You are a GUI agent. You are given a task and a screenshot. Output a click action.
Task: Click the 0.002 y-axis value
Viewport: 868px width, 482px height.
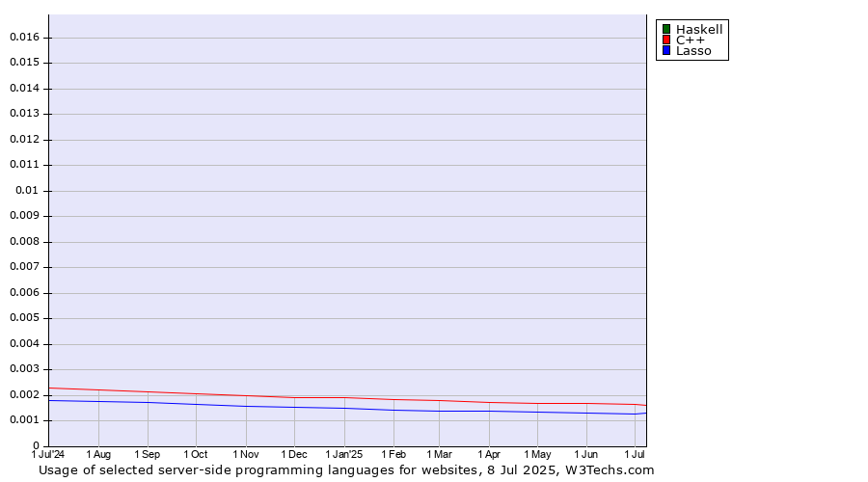pyautogui.click(x=25, y=394)
